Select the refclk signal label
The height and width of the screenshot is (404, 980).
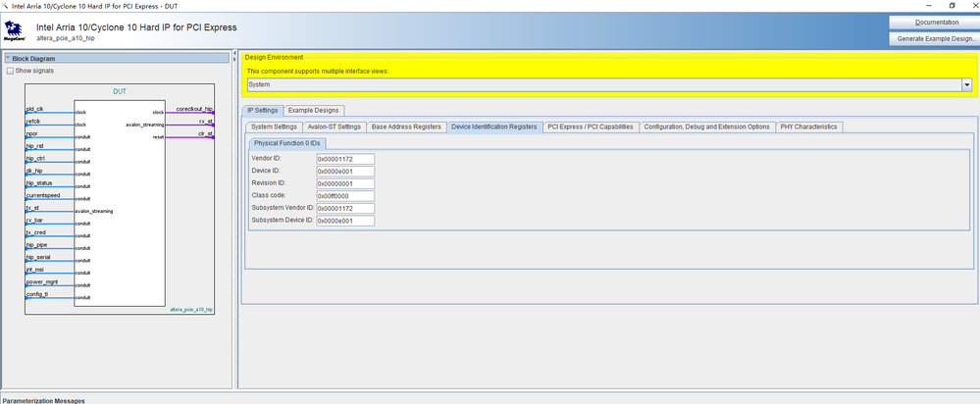coord(33,122)
